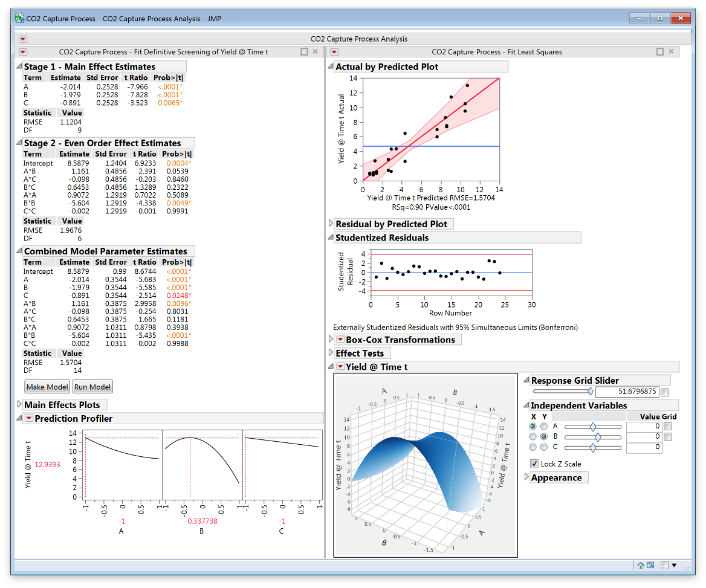
Task: Click the 3D response surface plot
Action: [x=426, y=465]
